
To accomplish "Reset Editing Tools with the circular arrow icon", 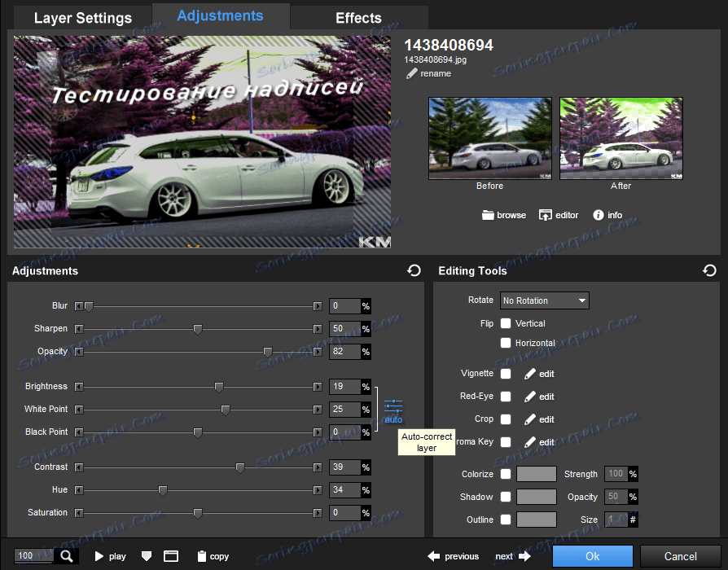I will pyautogui.click(x=709, y=270).
